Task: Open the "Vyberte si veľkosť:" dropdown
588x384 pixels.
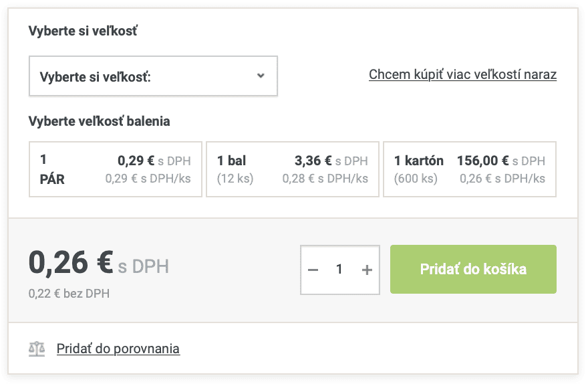Action: [x=153, y=76]
